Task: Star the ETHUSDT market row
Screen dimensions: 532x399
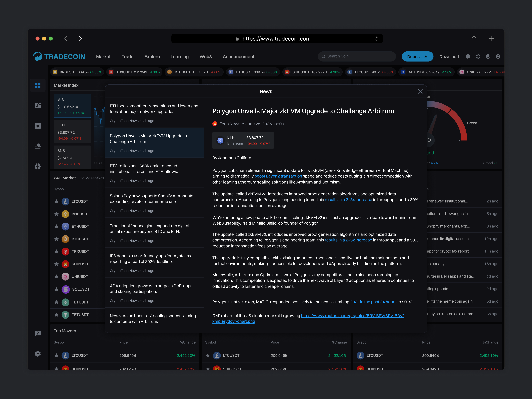Action: (x=57, y=227)
